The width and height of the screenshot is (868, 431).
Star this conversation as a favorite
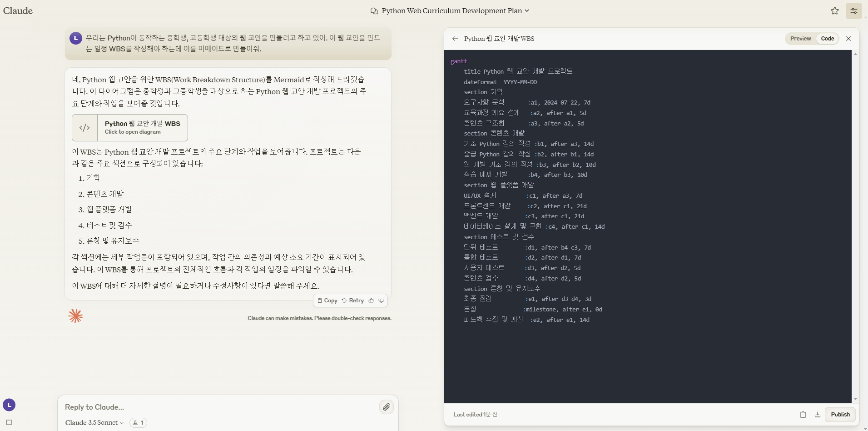pyautogui.click(x=834, y=11)
